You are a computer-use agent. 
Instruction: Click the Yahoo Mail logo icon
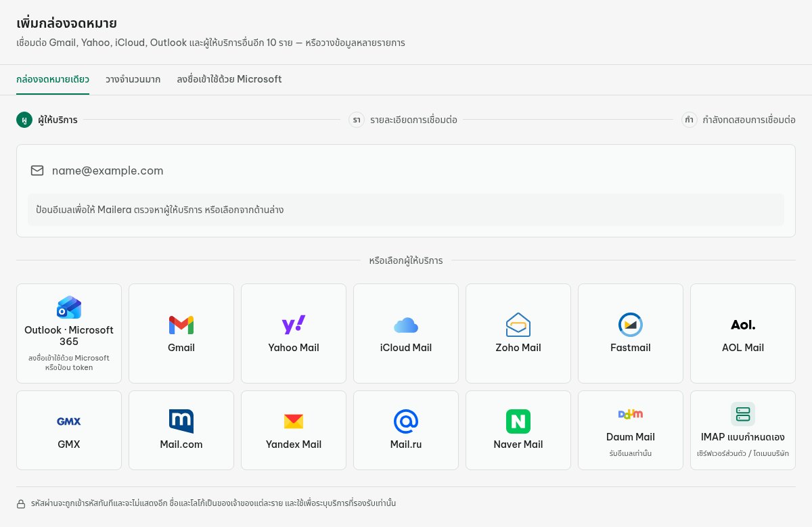(294, 325)
